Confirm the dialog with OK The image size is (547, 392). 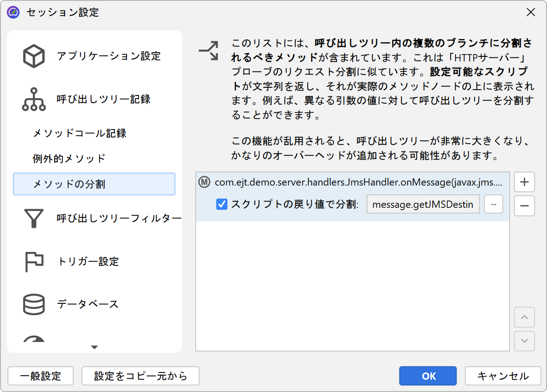pyautogui.click(x=428, y=376)
